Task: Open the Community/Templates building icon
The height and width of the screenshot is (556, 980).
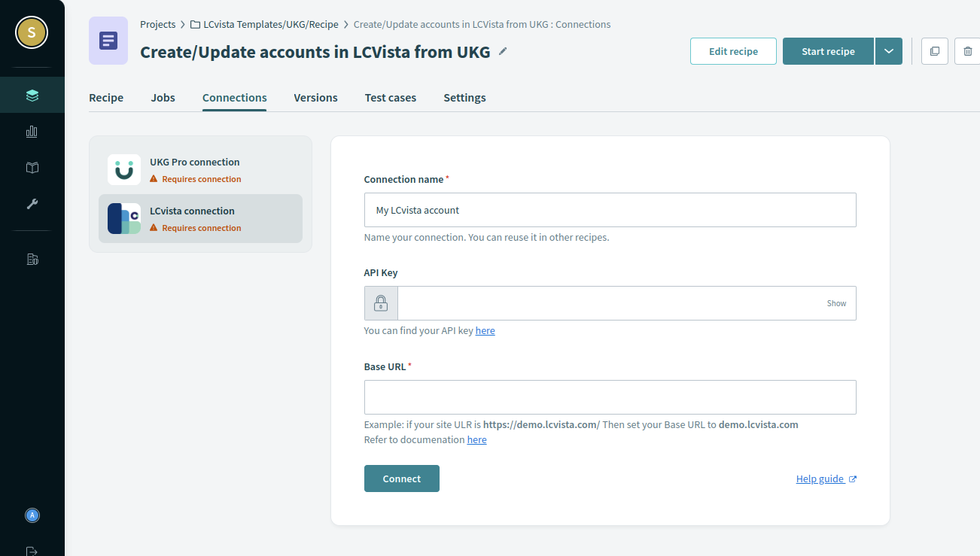Action: [32, 258]
